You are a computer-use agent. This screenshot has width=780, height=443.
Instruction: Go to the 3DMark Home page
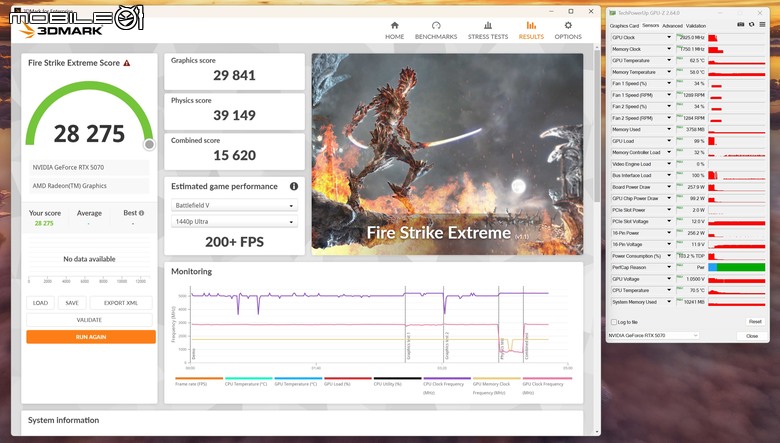[x=394, y=30]
